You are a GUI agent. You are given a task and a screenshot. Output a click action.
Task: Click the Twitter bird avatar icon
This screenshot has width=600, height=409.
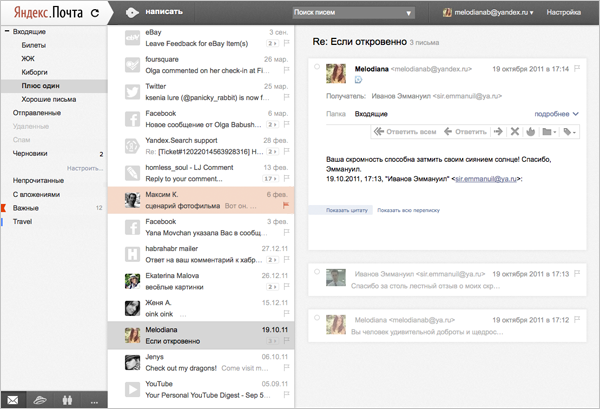coord(132,92)
